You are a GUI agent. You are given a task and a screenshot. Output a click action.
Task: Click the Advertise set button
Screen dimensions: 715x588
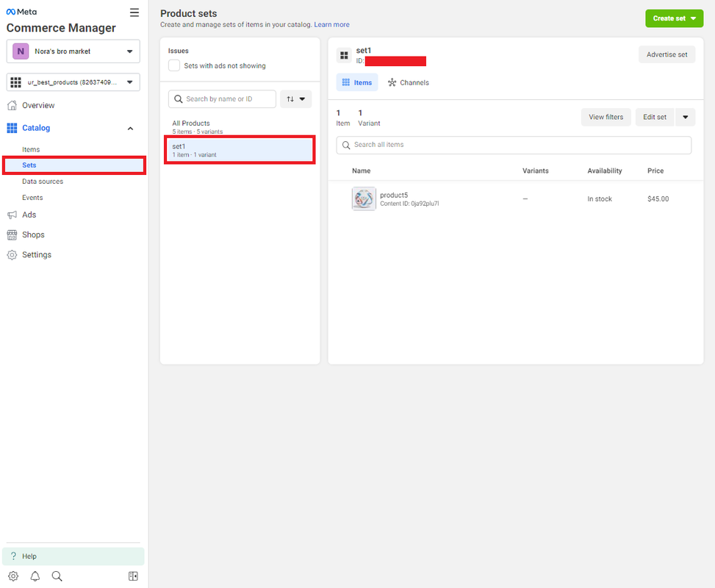point(667,54)
